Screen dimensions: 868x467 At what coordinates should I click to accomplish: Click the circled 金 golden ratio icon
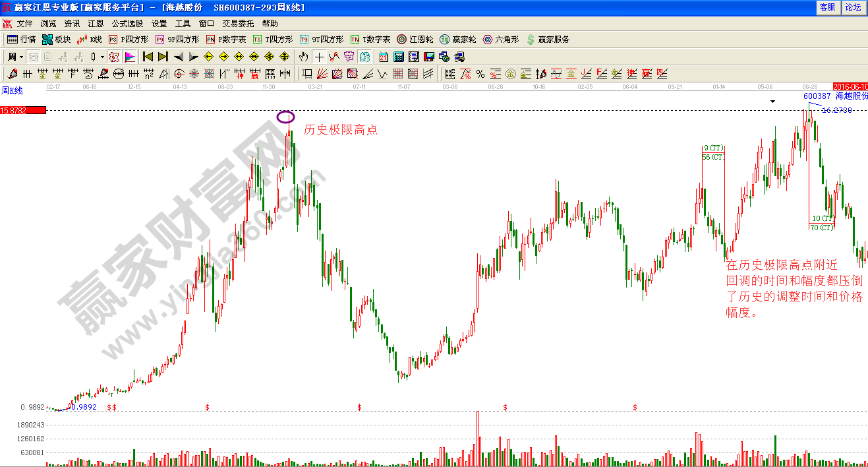(x=510, y=73)
